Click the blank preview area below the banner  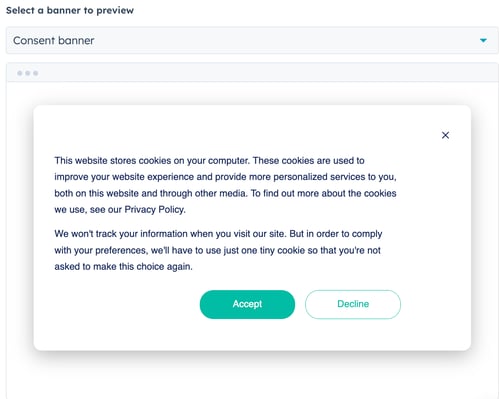[252, 377]
